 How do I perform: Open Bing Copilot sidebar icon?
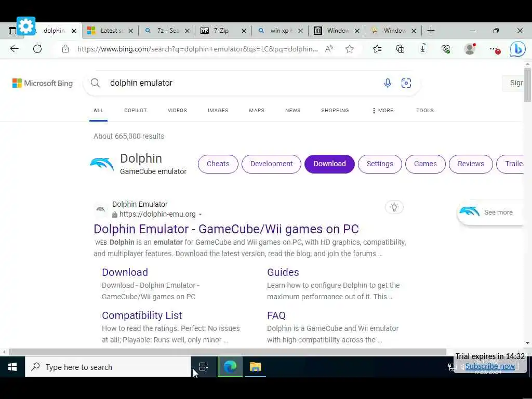[x=518, y=49]
